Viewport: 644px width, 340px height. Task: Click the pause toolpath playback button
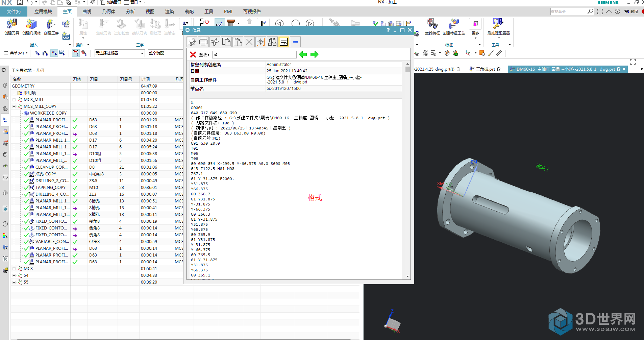coord(296,23)
